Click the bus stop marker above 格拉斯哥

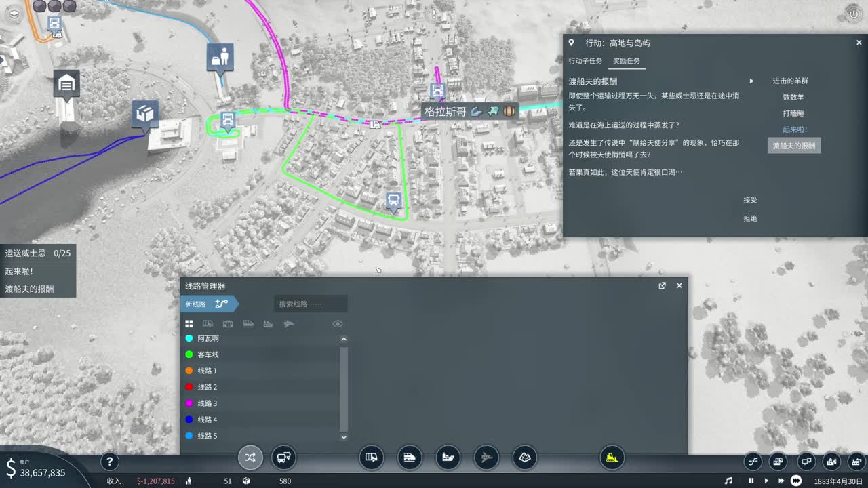pyautogui.click(x=438, y=91)
